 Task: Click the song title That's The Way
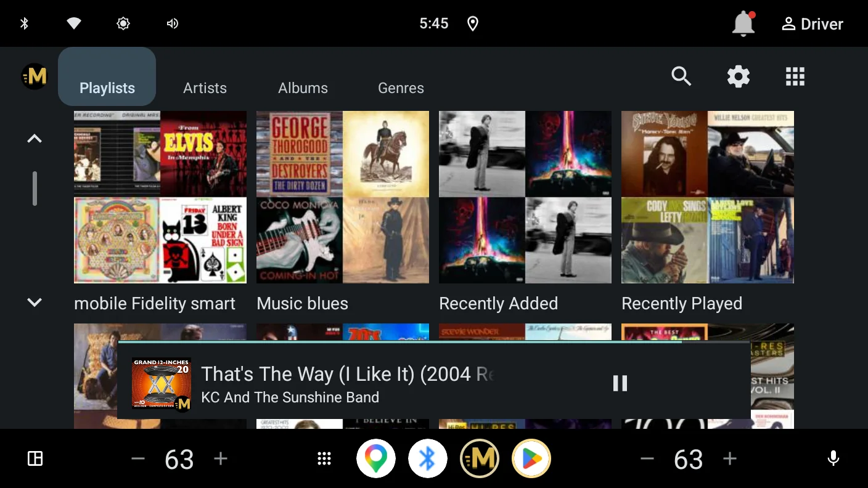pyautogui.click(x=348, y=374)
